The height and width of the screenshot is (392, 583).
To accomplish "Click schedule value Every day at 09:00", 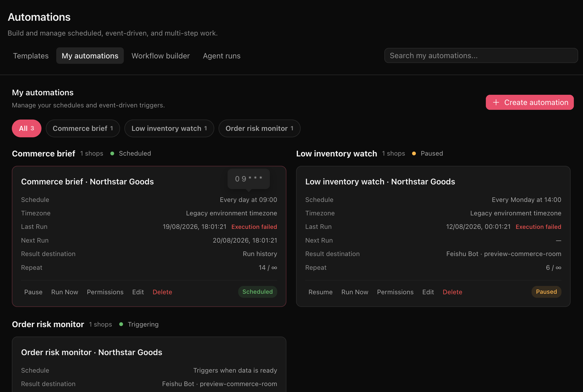I will click(x=248, y=200).
